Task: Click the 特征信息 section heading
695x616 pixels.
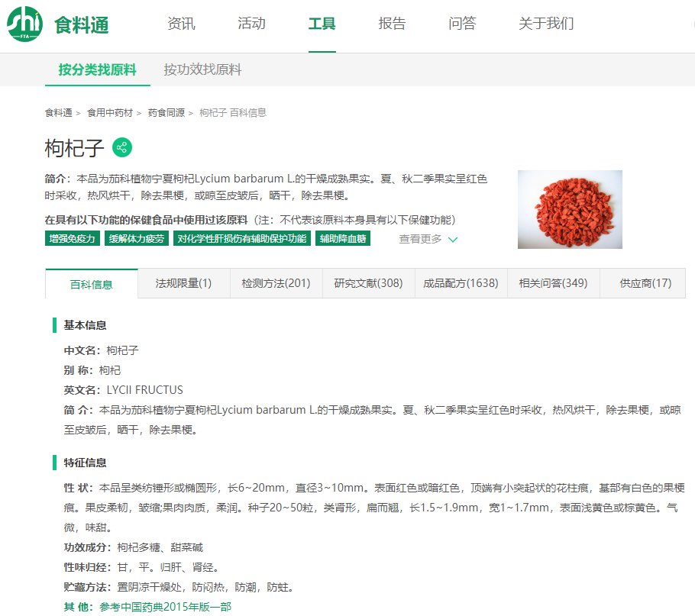Action: [85, 463]
